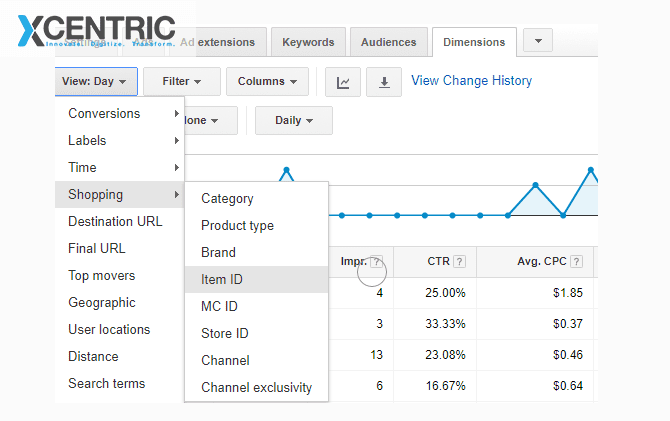Switch to the Keywords tab
Viewport: 670px width, 421px height.
[309, 42]
